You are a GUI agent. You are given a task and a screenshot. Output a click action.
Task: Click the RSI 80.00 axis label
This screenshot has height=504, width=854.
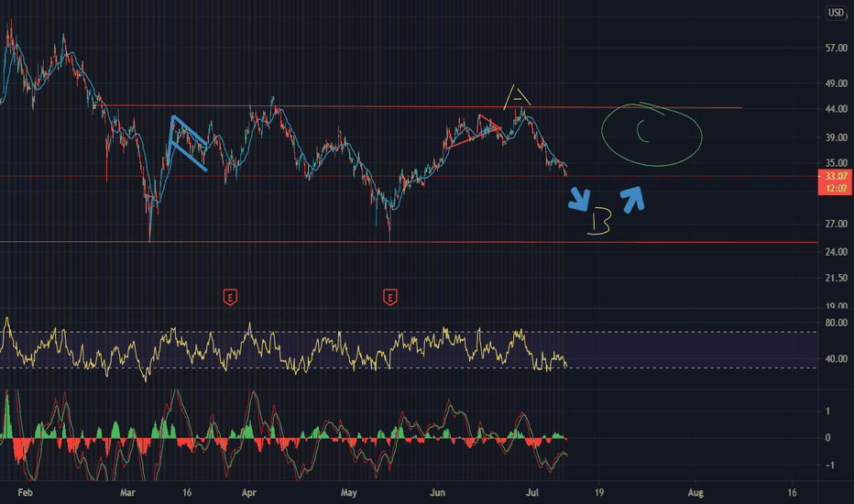pos(836,323)
